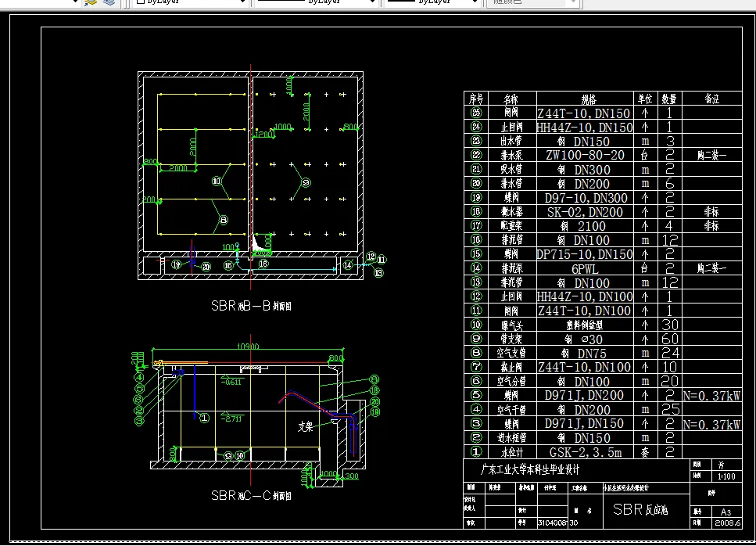
Task: Click the 'A3' sheet size cell
Action: pos(726,512)
